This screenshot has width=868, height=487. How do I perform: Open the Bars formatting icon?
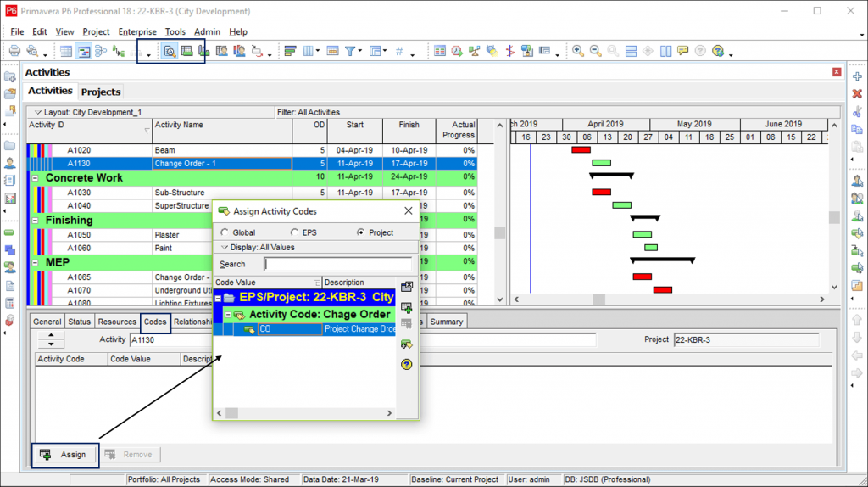[290, 51]
